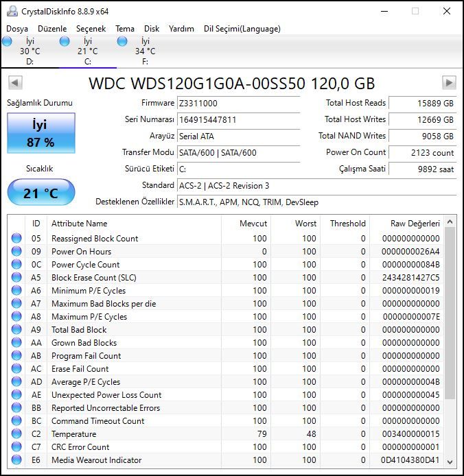Image resolution: width=464 pixels, height=476 pixels.
Task: Click Total Host Reads value 15889 GB
Action: click(422, 103)
